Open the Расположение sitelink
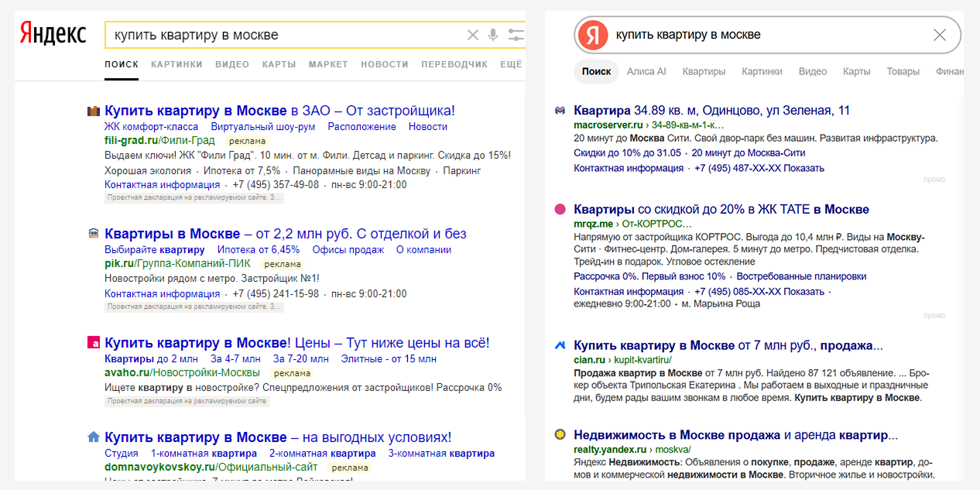The height and width of the screenshot is (490, 980). (362, 126)
